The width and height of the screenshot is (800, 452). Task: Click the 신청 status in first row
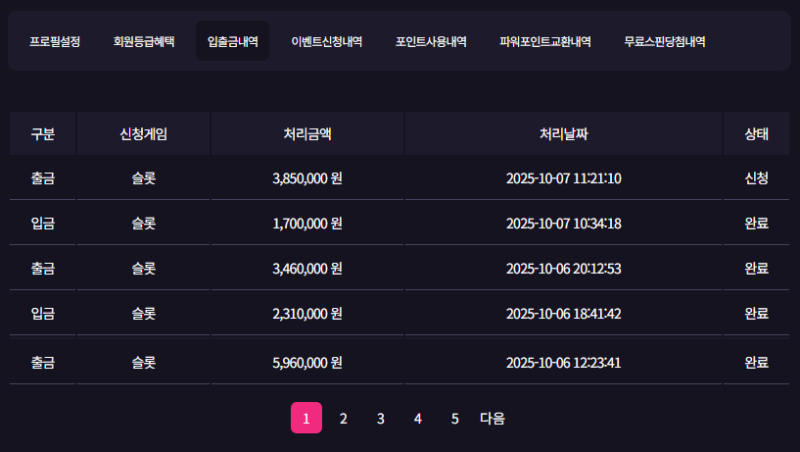(756, 179)
